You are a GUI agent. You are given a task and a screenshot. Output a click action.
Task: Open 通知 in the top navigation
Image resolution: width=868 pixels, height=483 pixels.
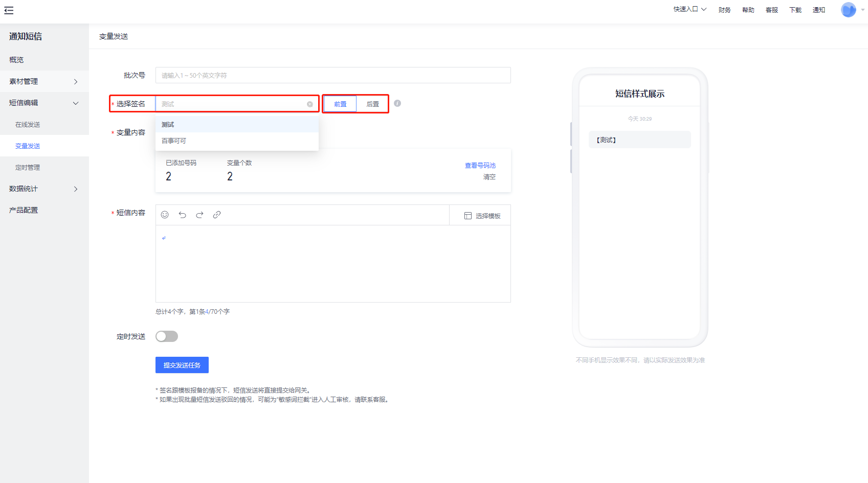818,10
